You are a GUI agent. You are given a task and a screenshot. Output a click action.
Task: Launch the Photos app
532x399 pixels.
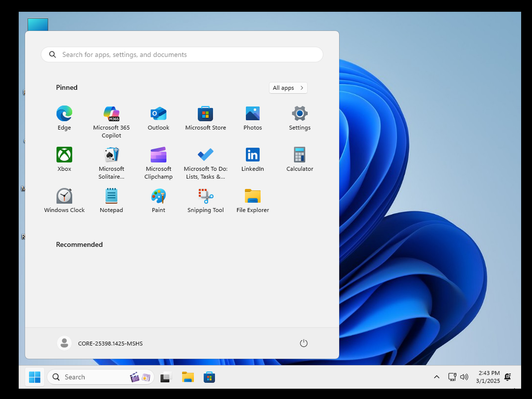pyautogui.click(x=253, y=118)
